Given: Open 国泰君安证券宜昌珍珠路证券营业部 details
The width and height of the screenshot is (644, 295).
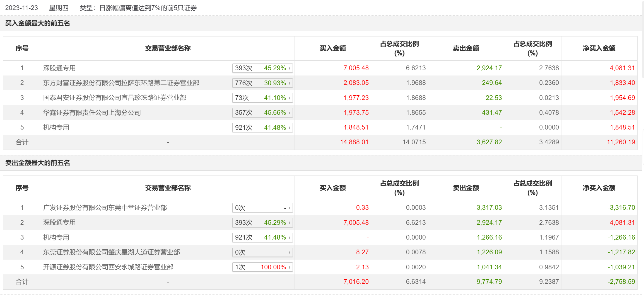Looking at the screenshot, I should 115,98.
